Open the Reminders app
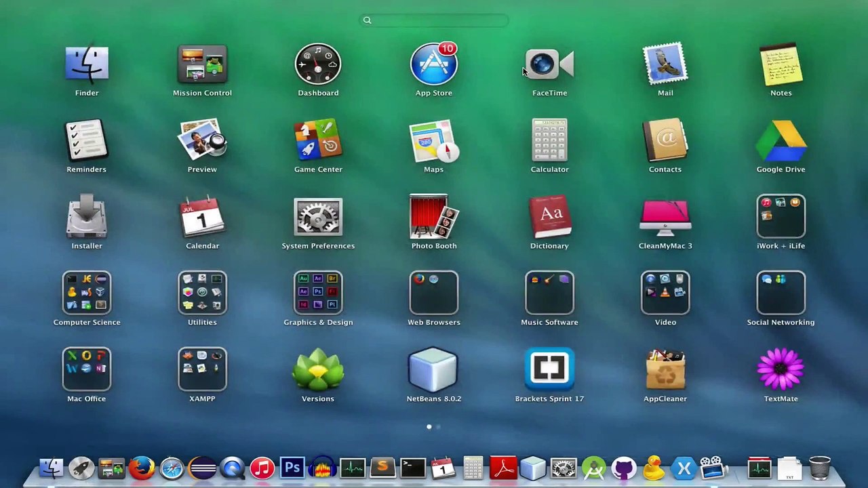 [x=87, y=141]
